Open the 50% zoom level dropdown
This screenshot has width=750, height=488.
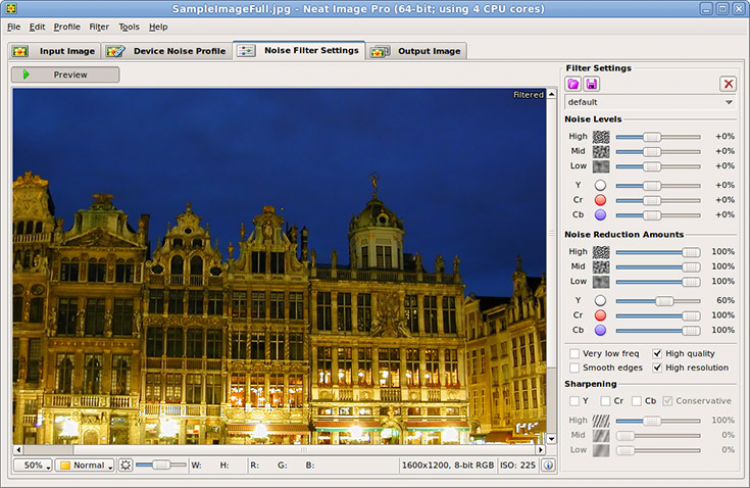tap(32, 465)
